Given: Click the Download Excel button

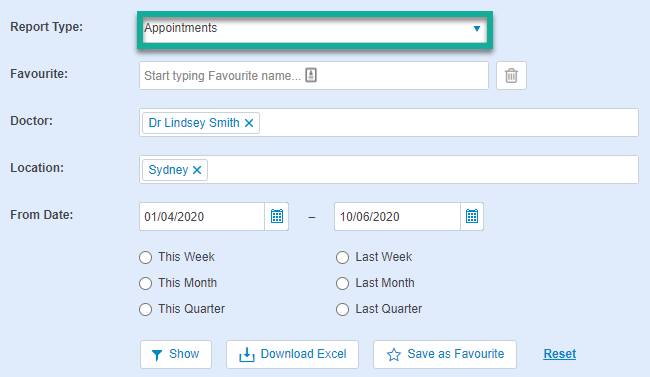Looking at the screenshot, I should coord(292,354).
